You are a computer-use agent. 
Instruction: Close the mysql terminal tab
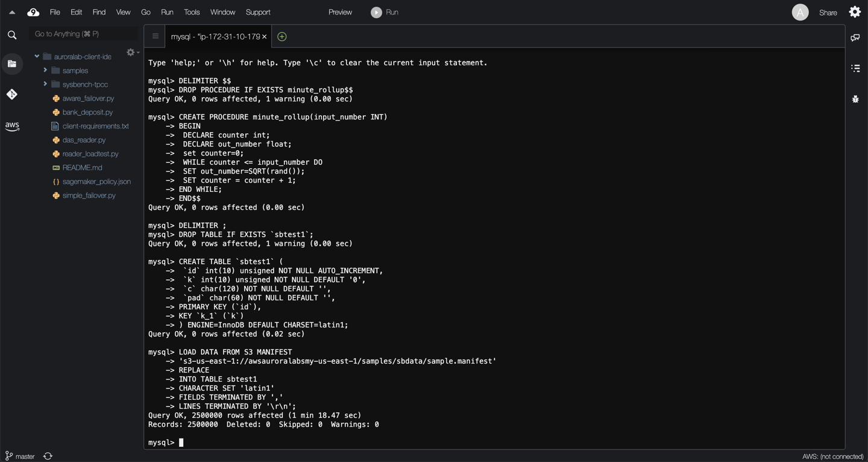(x=264, y=37)
